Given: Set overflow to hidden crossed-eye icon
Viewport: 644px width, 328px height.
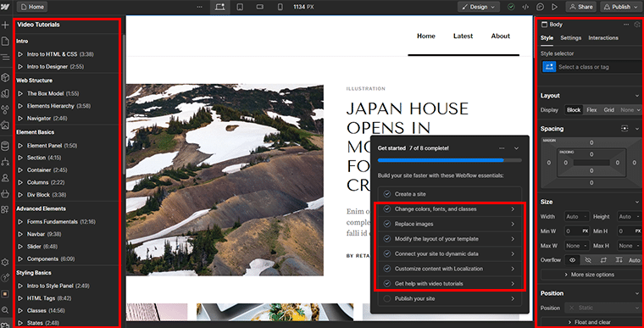Looking at the screenshot, I should (588, 260).
